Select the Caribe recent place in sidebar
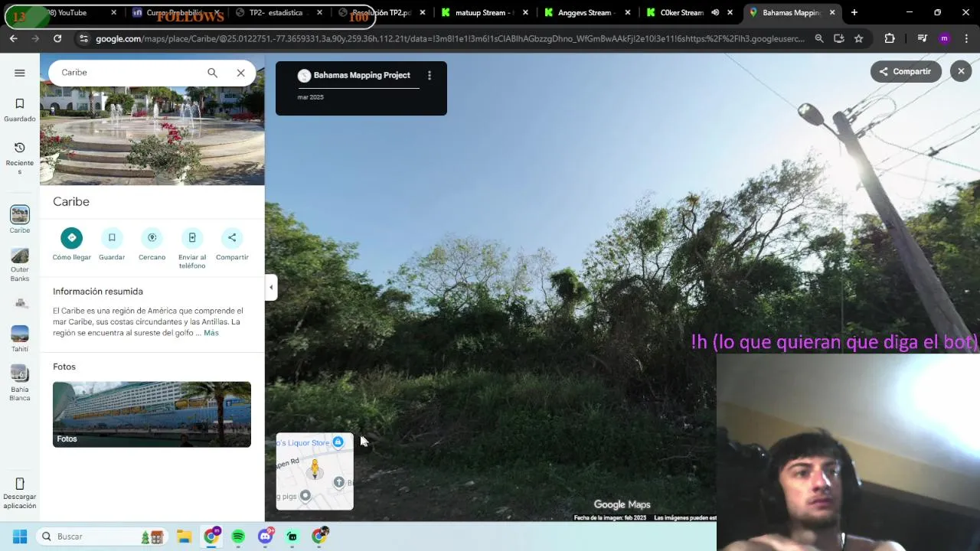Image resolution: width=980 pixels, height=551 pixels. point(20,220)
